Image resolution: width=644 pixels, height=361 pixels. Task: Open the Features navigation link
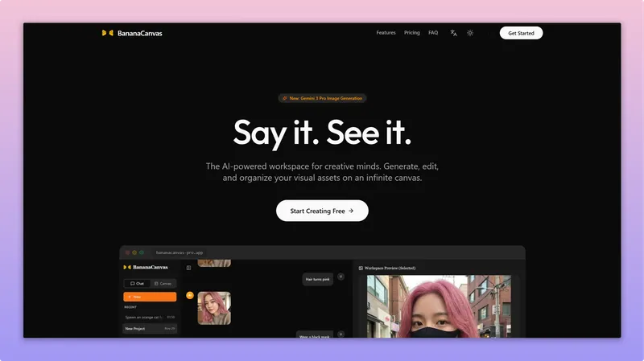pyautogui.click(x=386, y=33)
